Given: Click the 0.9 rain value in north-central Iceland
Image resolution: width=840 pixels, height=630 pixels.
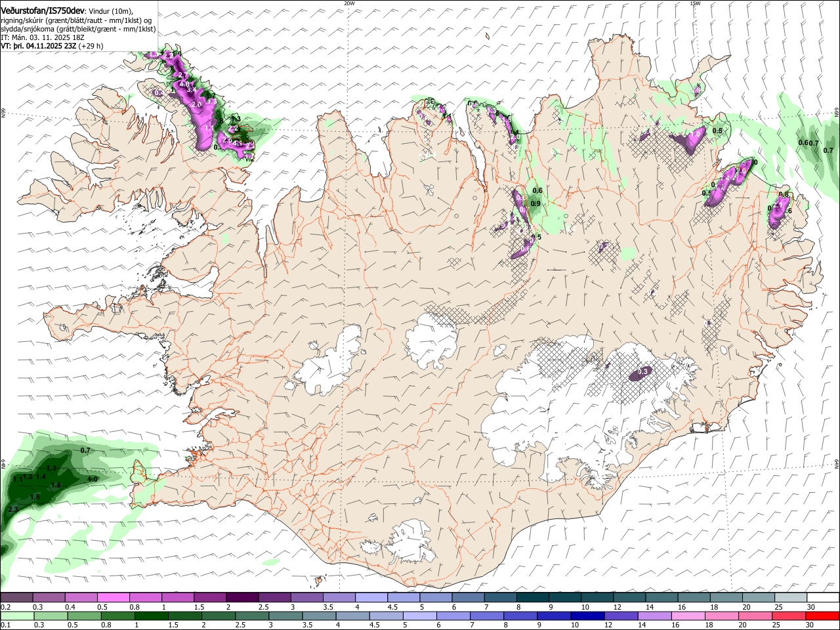Looking at the screenshot, I should tap(535, 204).
